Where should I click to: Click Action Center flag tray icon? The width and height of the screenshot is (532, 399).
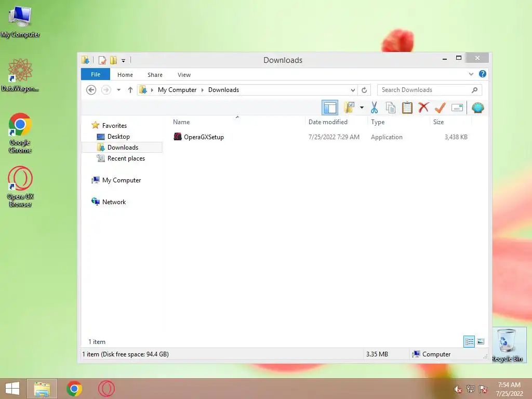pos(483,389)
